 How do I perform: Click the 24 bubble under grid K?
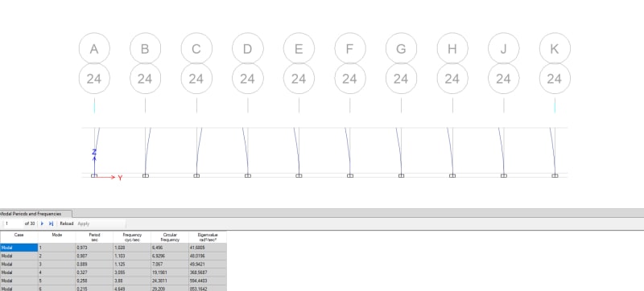pos(555,78)
